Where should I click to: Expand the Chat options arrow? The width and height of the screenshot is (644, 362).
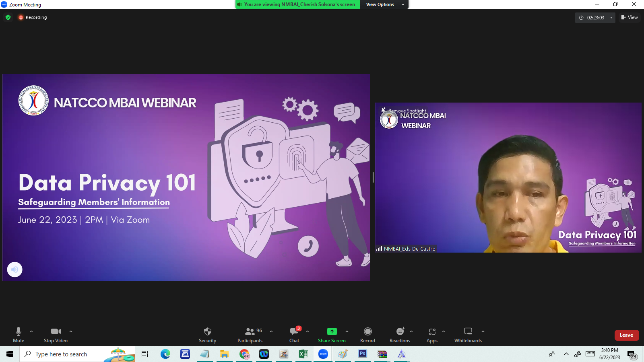coord(308,331)
